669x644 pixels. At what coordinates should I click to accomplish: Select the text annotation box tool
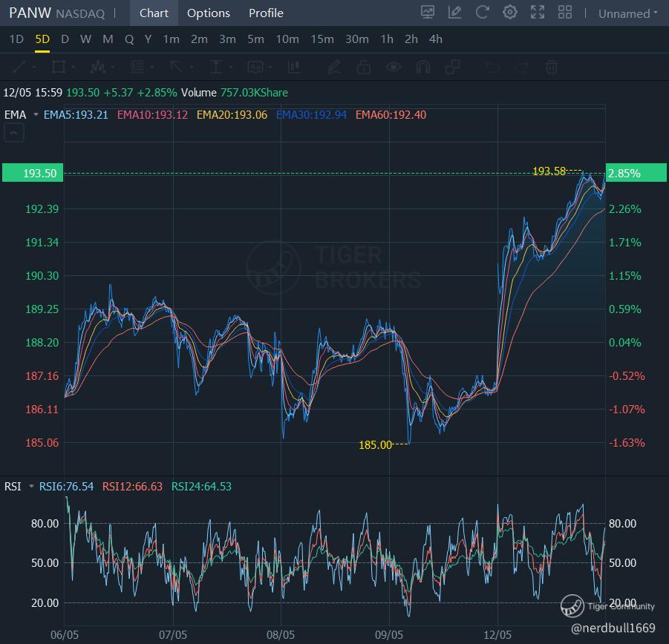(x=255, y=67)
